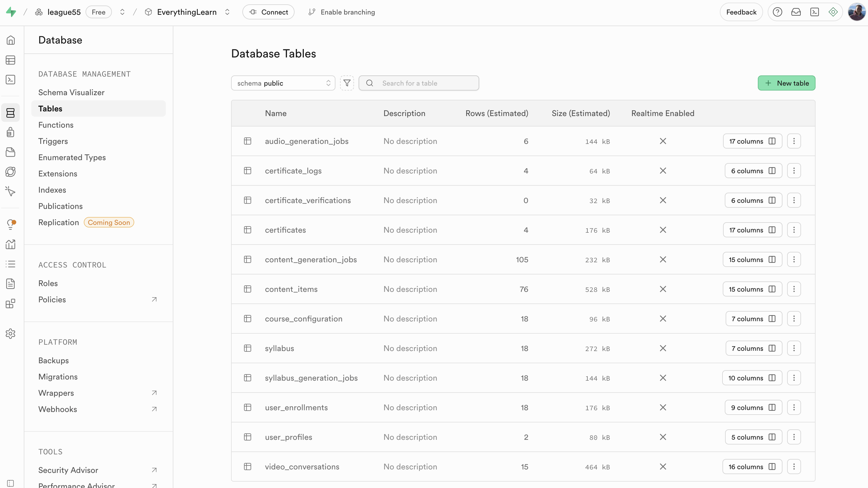Open the Authentication lock sidebar icon
The height and width of the screenshot is (488, 868).
click(10, 132)
